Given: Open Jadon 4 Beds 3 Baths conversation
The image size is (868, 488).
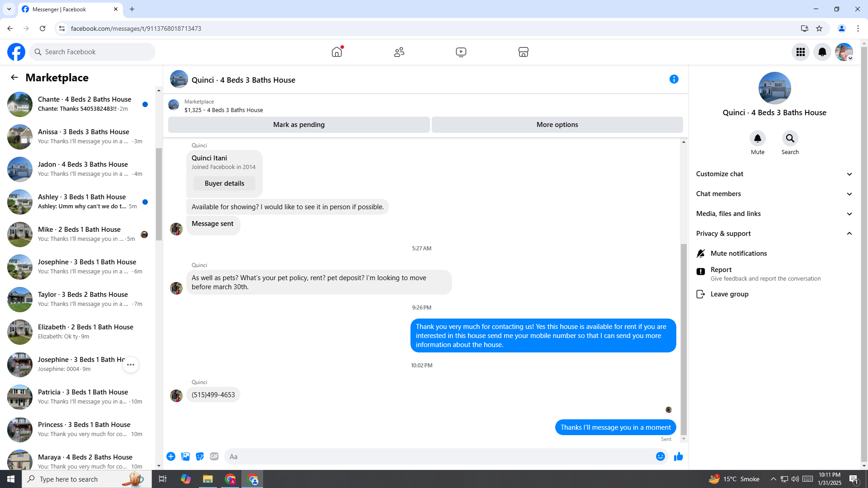Looking at the screenshot, I should pyautogui.click(x=78, y=169).
